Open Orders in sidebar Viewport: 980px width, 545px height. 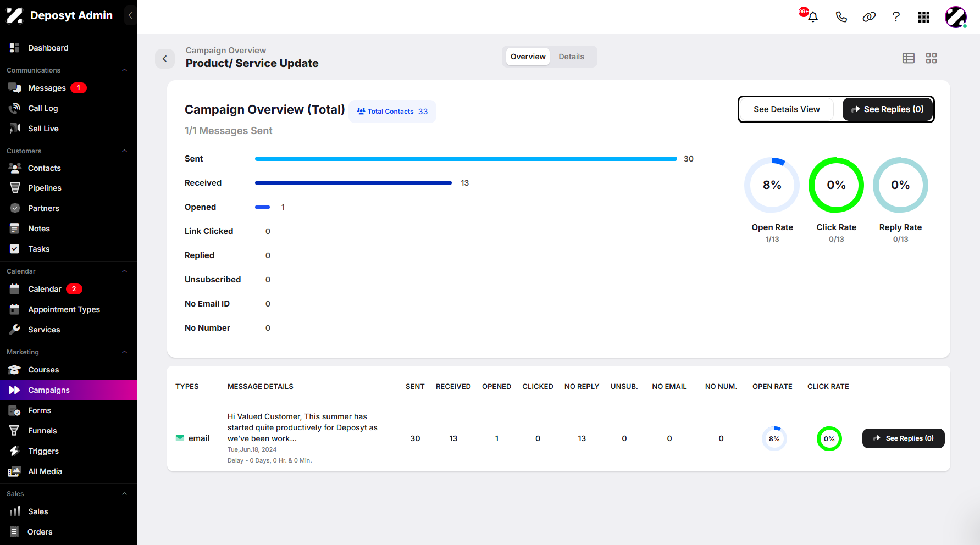tap(69, 532)
